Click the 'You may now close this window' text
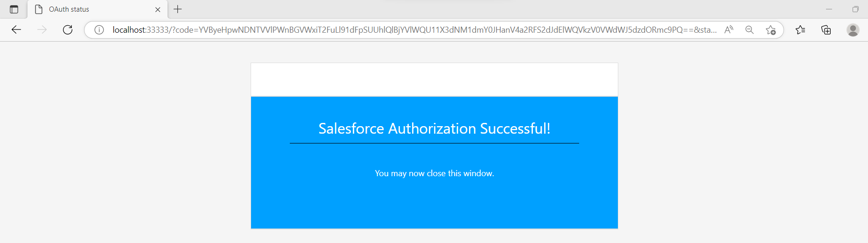Viewport: 868px width, 243px height. click(x=434, y=173)
